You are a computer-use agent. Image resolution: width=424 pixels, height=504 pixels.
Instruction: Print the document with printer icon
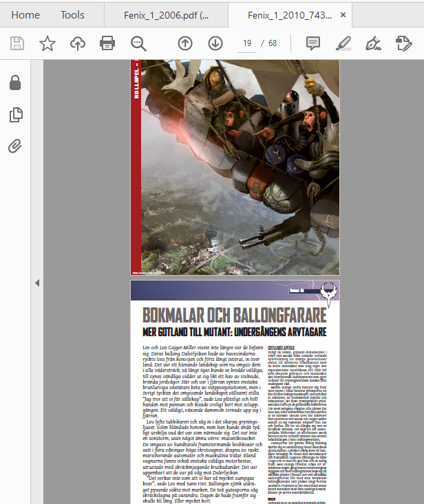[107, 43]
